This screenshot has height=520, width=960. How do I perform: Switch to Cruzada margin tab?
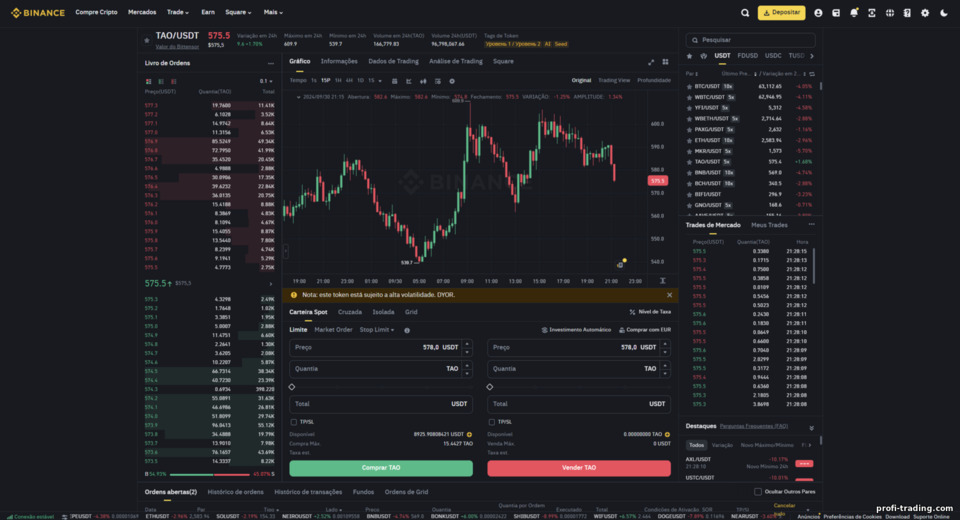click(x=350, y=312)
